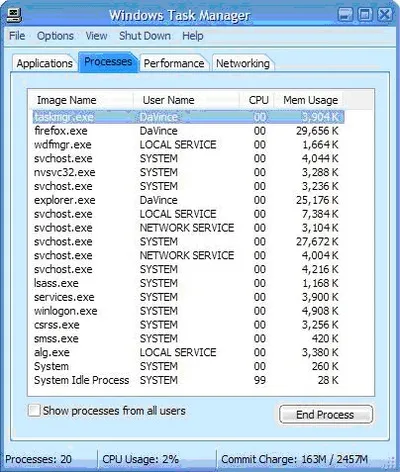Sort by the CPU column header
400x472 pixels.
(x=257, y=100)
